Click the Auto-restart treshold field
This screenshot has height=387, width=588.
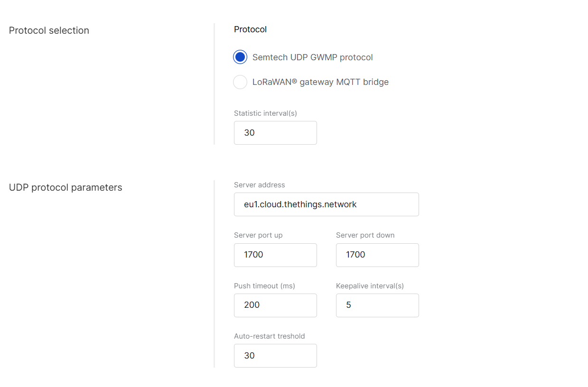pos(275,355)
